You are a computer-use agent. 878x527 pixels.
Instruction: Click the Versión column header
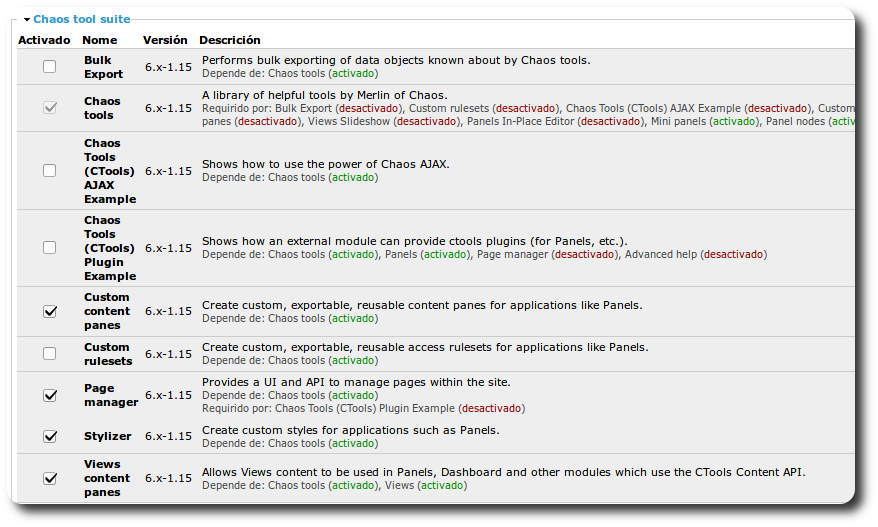165,40
